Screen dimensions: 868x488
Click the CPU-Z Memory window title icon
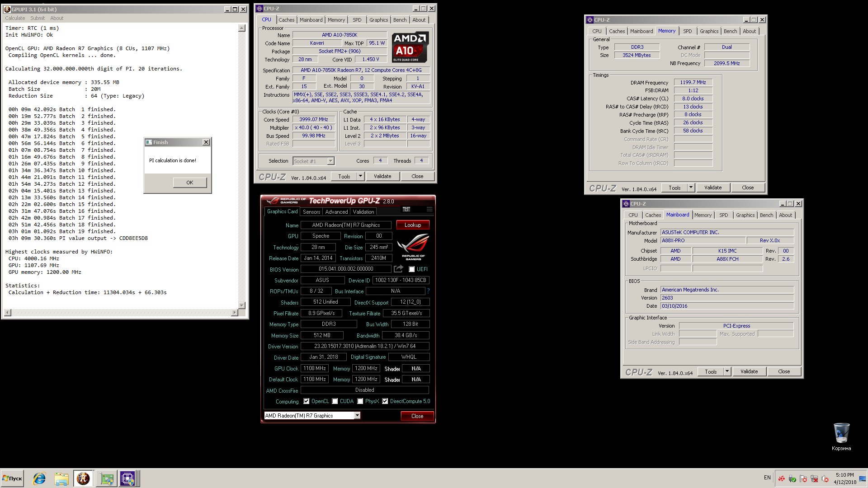pyautogui.click(x=590, y=20)
